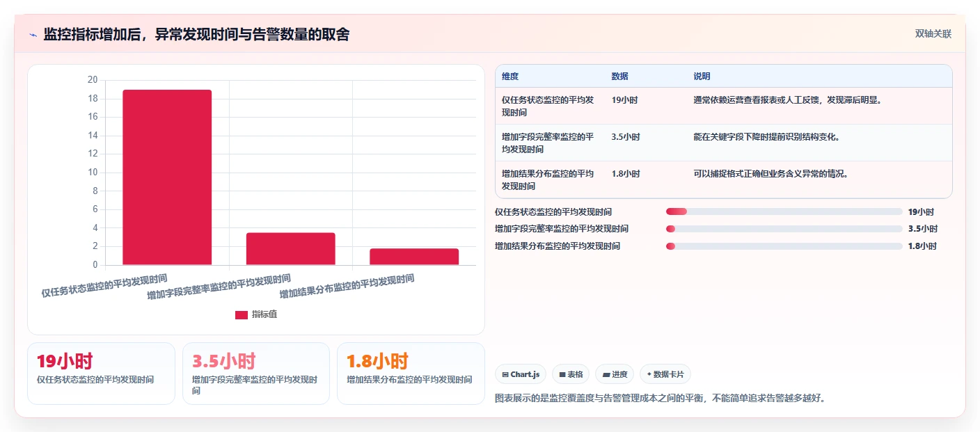The image size is (980, 432).
Task: Click the progress bar for 仅任务状态监控
Action: point(784,211)
